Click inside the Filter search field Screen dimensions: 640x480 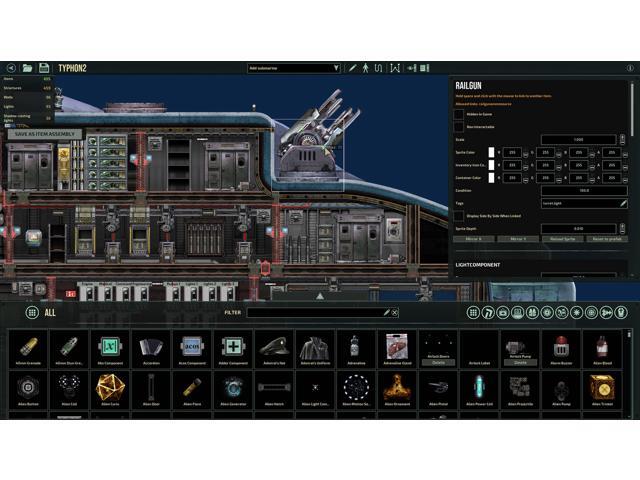(x=315, y=313)
